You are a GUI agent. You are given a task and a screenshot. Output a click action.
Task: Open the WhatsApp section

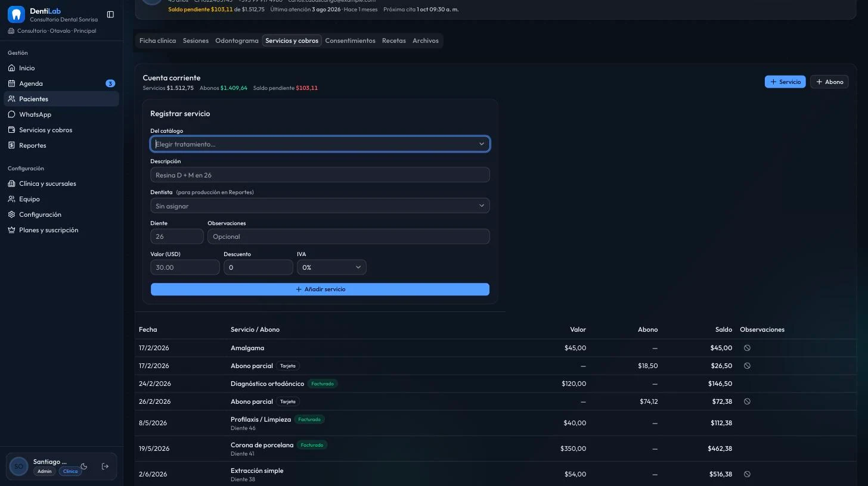(61, 114)
